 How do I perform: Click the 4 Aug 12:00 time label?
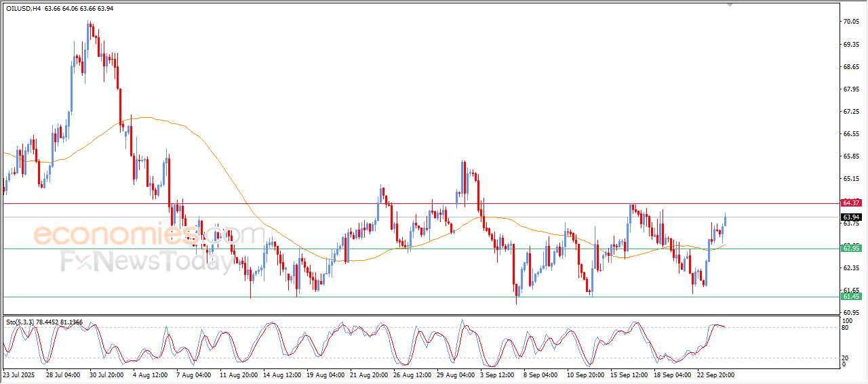[150, 375]
